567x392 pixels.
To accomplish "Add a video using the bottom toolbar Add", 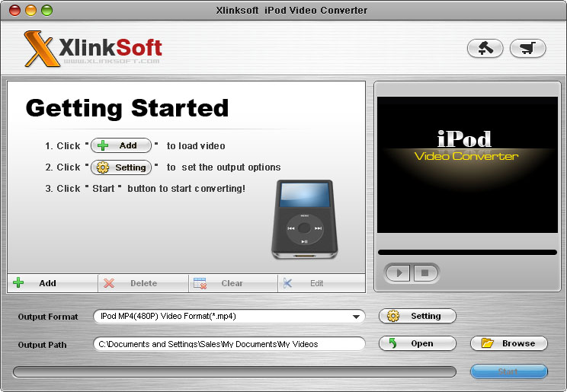I will (53, 283).
